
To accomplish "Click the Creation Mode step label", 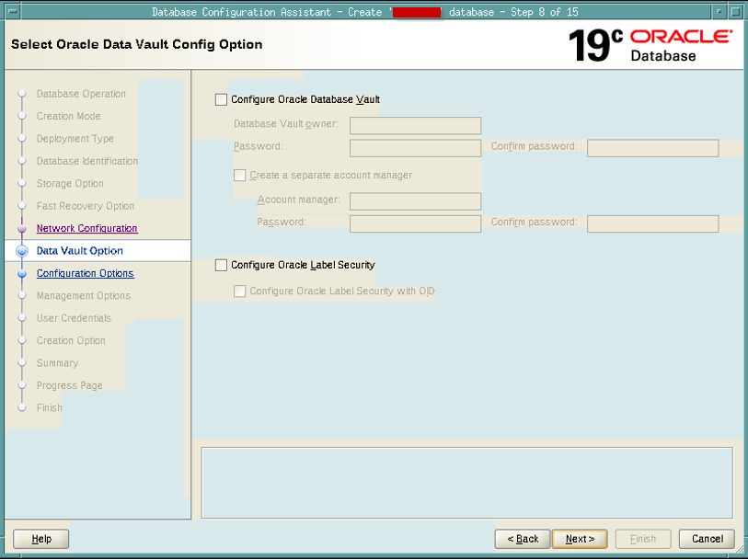I will tap(69, 116).
